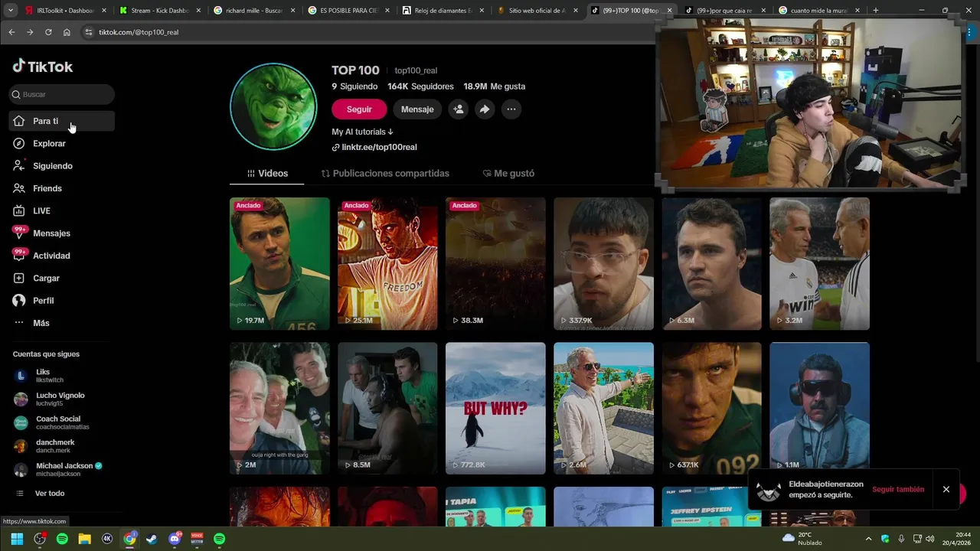The image size is (980, 551).
Task: Click 164K Seguidores count
Action: point(420,86)
